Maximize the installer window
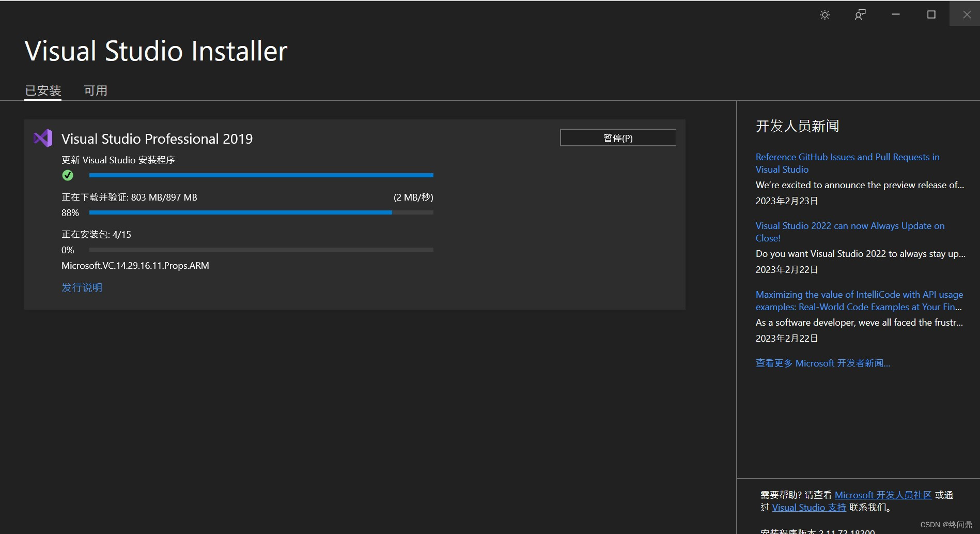Viewport: 980px width, 534px height. click(931, 14)
